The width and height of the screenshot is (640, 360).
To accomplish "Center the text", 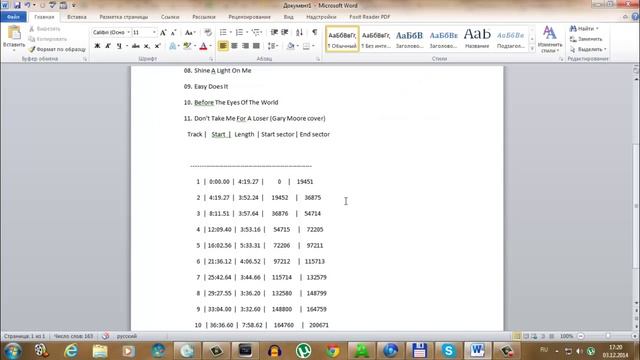I will click(234, 46).
